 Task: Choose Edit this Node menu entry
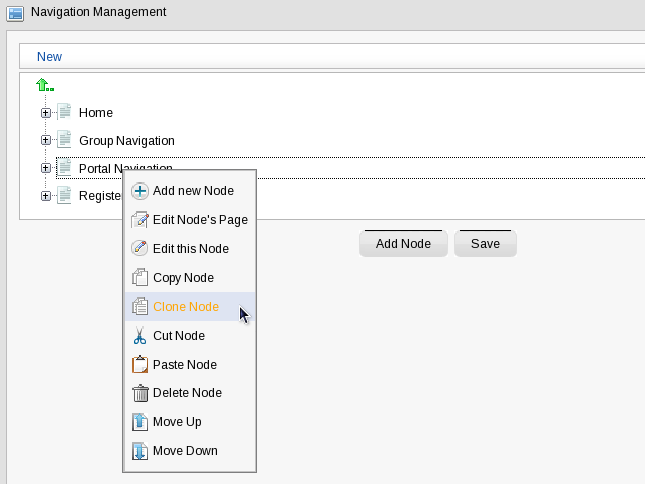[190, 249]
